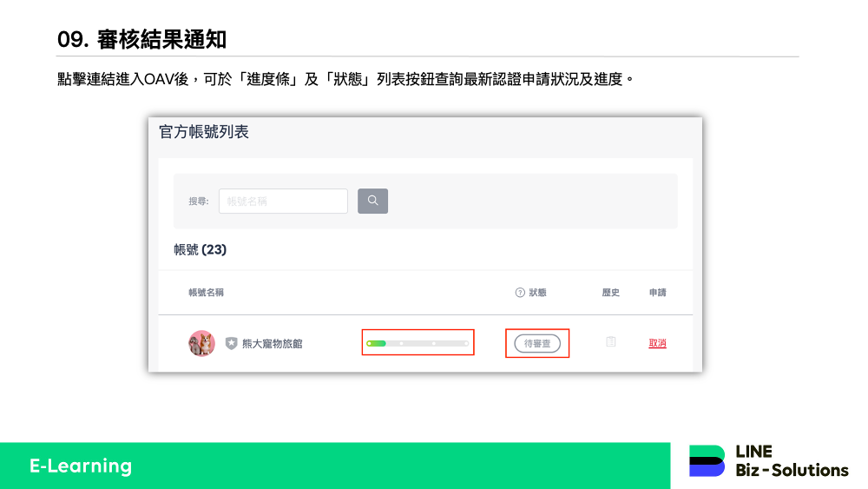Open the history clipboard icon

[x=610, y=342]
